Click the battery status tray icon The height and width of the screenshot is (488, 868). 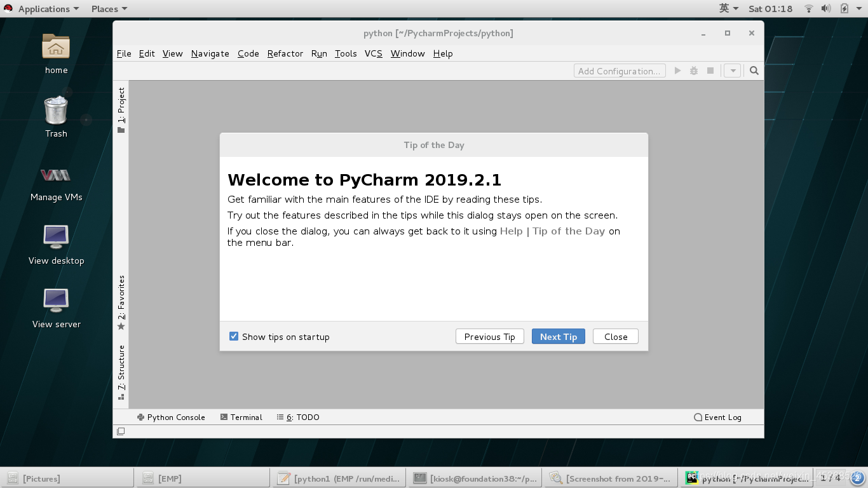844,9
